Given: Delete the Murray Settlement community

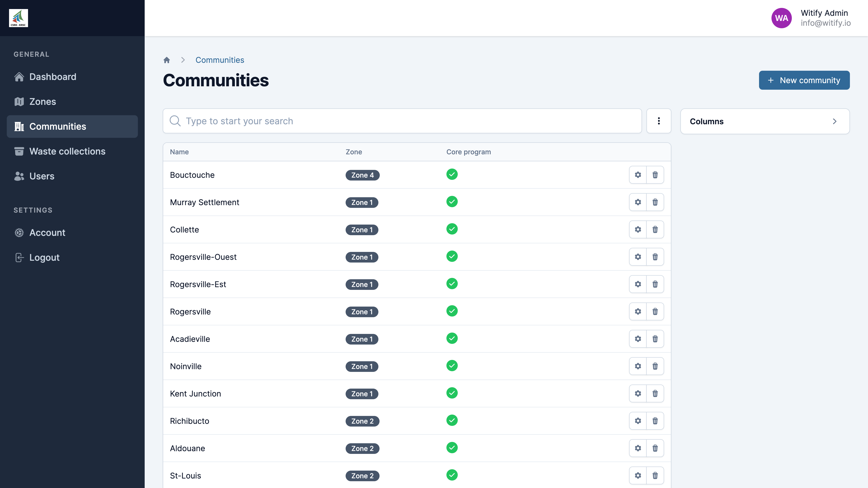Looking at the screenshot, I should tap(655, 202).
